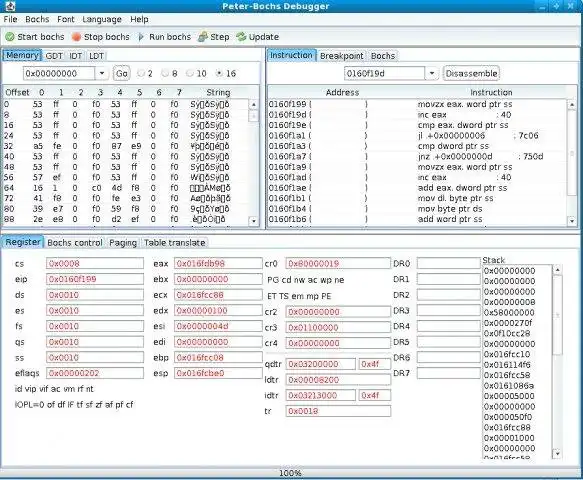Click the Start bochs green check icon
583x480 pixels.
(10, 37)
